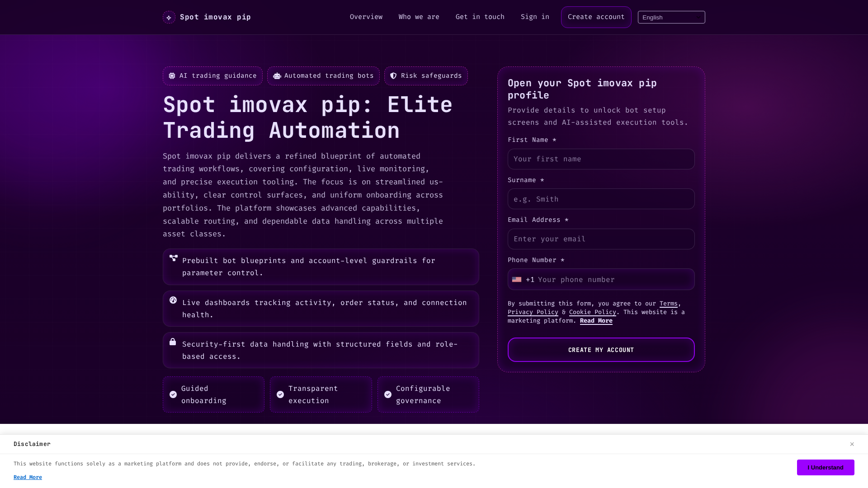This screenshot has width=868, height=488.
Task: Go to Who we are page
Action: [419, 17]
